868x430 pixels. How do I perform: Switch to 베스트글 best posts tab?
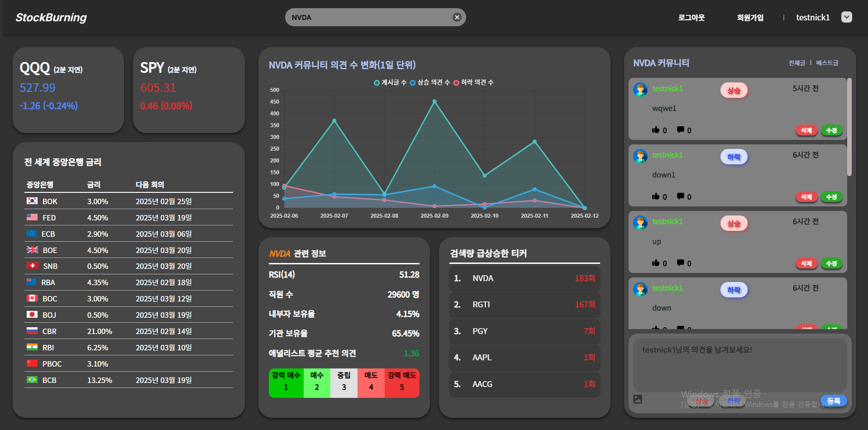(827, 63)
